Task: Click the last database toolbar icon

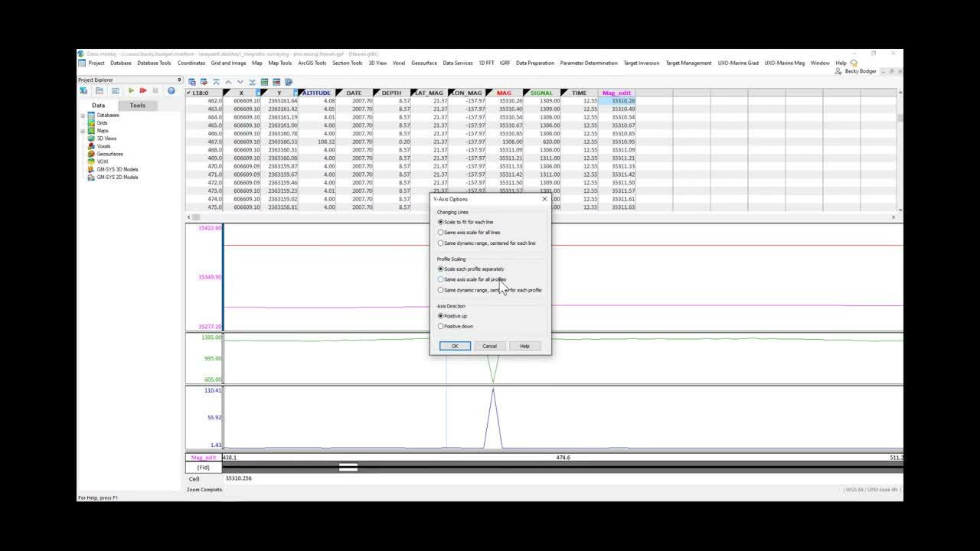Action: 289,82
